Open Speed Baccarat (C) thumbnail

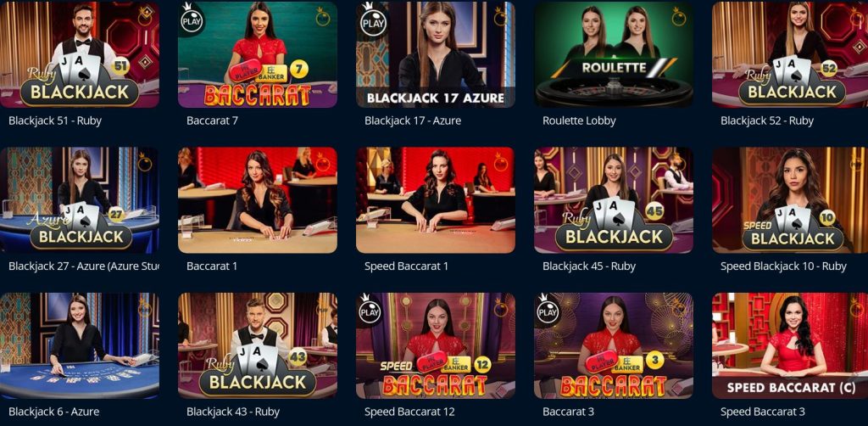(x=790, y=345)
